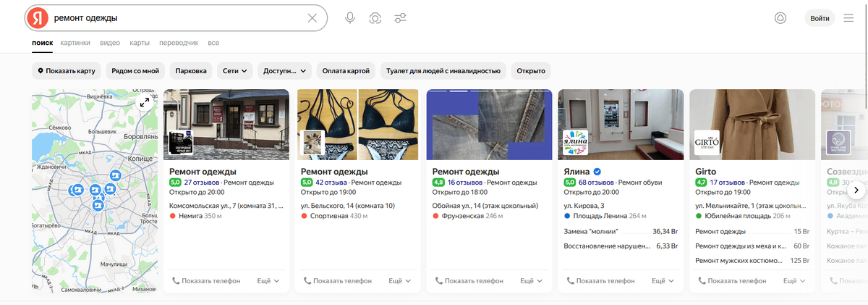868x305 pixels.
Task: Click the Yandex logo in the search bar
Action: coord(38,18)
